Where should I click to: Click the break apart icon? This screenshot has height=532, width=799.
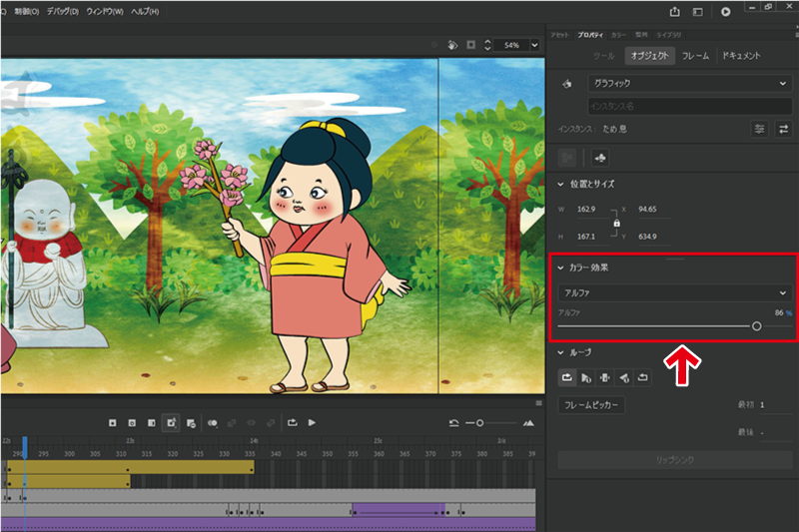[600, 158]
